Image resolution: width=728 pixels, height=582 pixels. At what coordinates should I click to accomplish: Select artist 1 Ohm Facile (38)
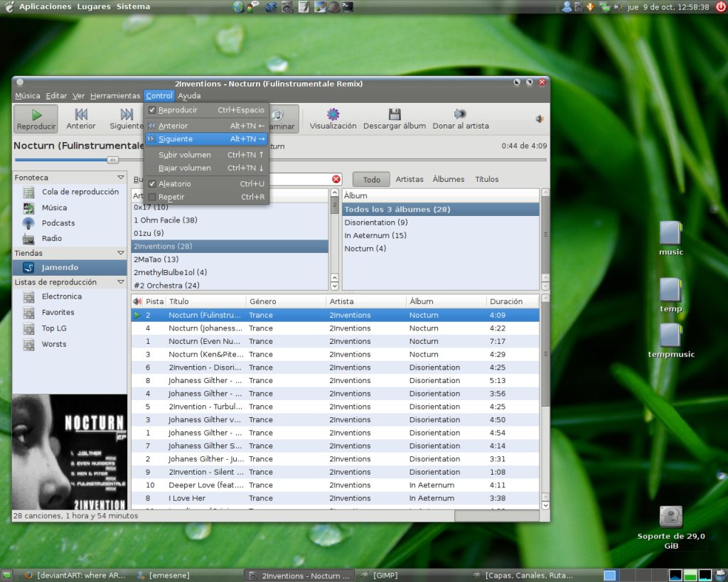click(230, 220)
